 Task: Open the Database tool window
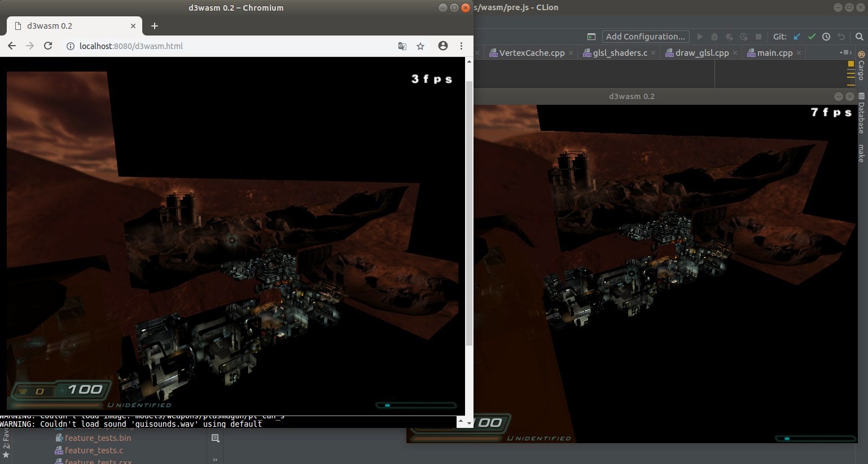pyautogui.click(x=861, y=113)
